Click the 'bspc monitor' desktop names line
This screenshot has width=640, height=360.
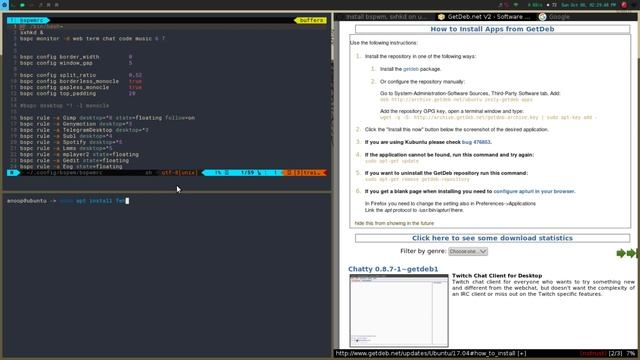[x=92, y=38]
